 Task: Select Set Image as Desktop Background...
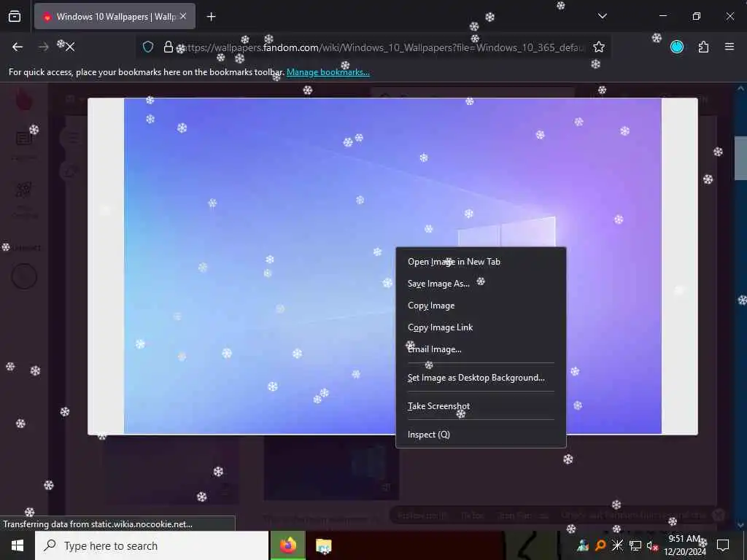(481, 378)
